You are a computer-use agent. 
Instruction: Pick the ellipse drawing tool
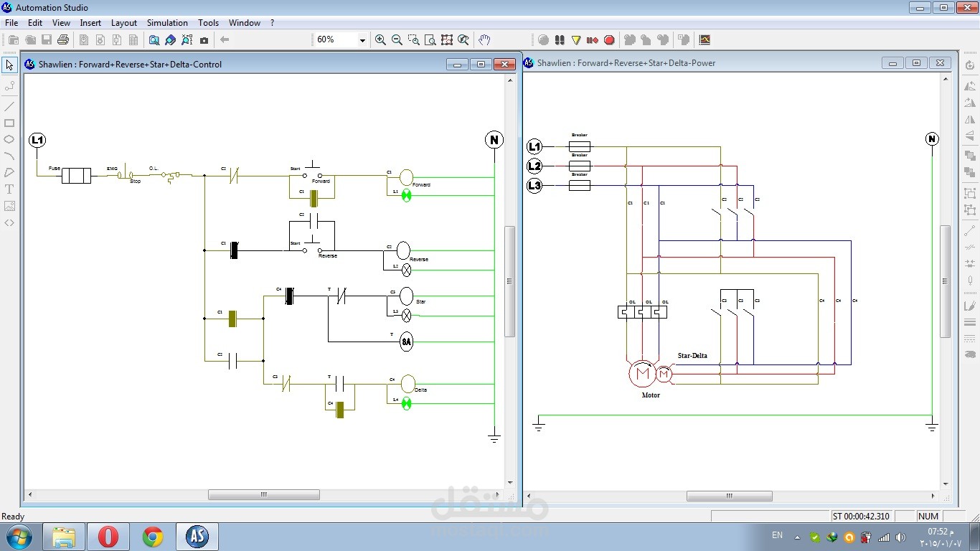[x=9, y=139]
